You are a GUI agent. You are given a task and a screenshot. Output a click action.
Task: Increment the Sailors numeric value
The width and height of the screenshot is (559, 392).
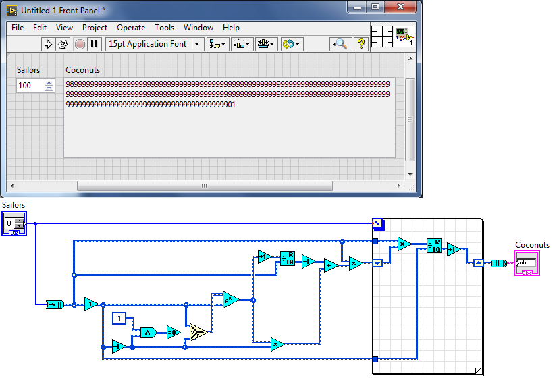[x=49, y=82]
